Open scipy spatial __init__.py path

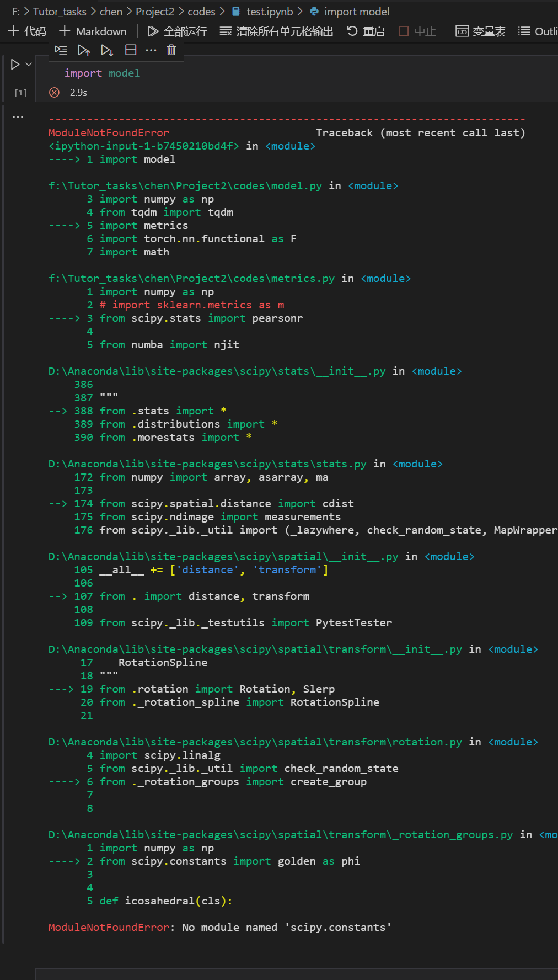[x=223, y=557]
